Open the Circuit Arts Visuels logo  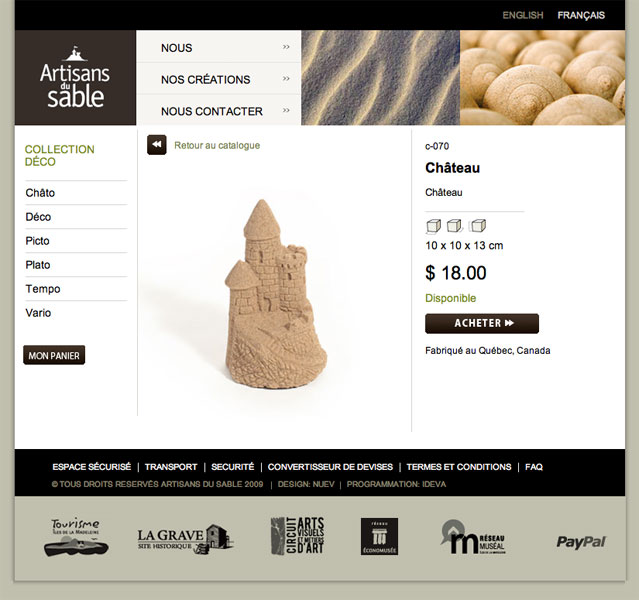coord(297,536)
